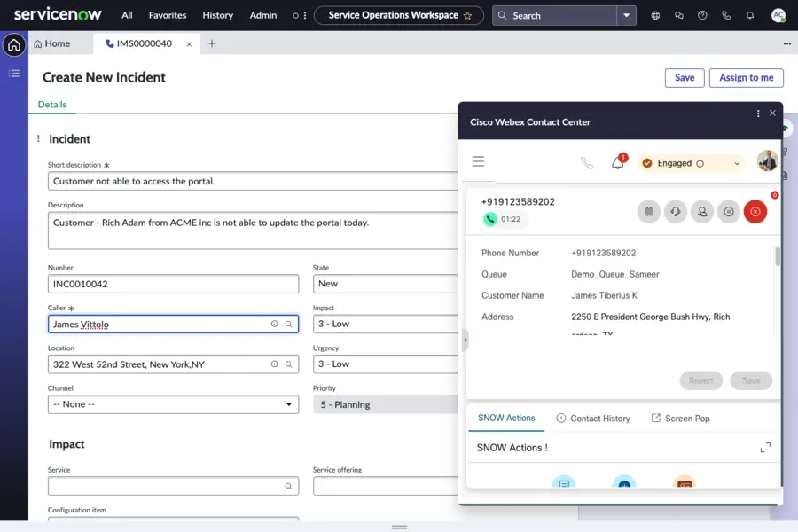
Task: Add a new tab with plus icon
Action: coord(212,43)
